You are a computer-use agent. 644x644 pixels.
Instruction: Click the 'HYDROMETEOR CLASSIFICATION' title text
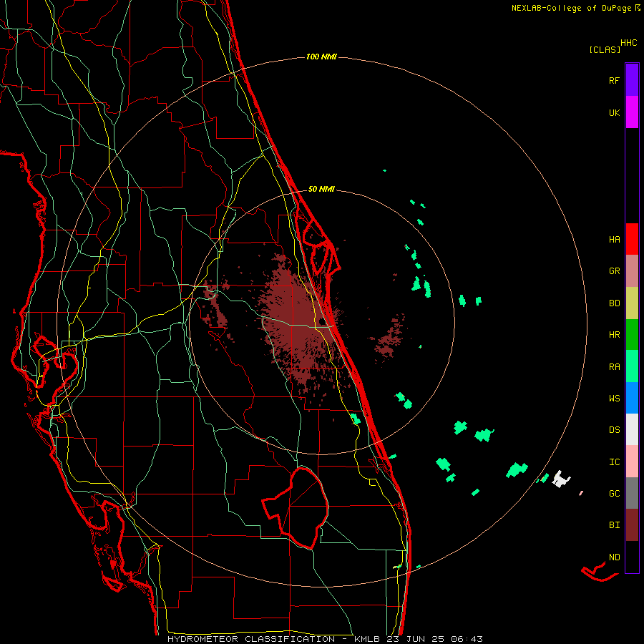(251, 639)
